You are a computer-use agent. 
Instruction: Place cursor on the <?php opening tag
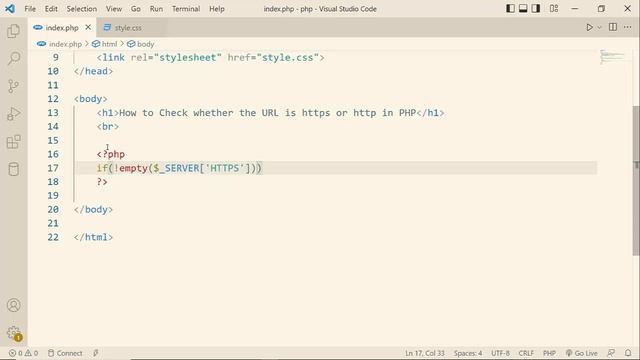[111, 154]
